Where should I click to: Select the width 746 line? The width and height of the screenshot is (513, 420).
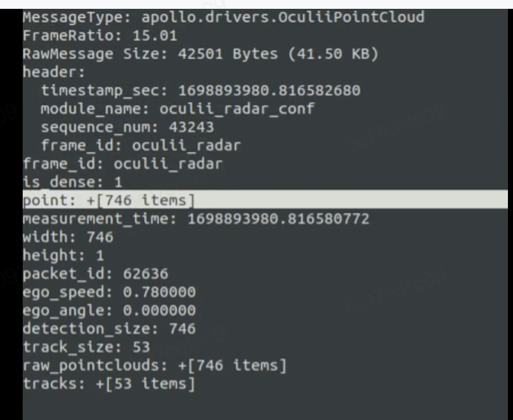click(x=67, y=238)
